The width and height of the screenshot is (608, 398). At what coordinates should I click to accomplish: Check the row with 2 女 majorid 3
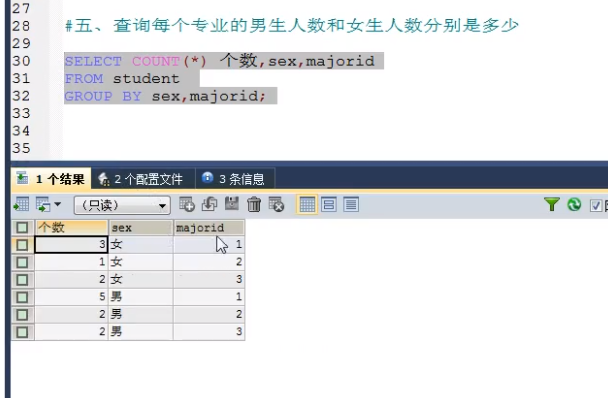22,280
